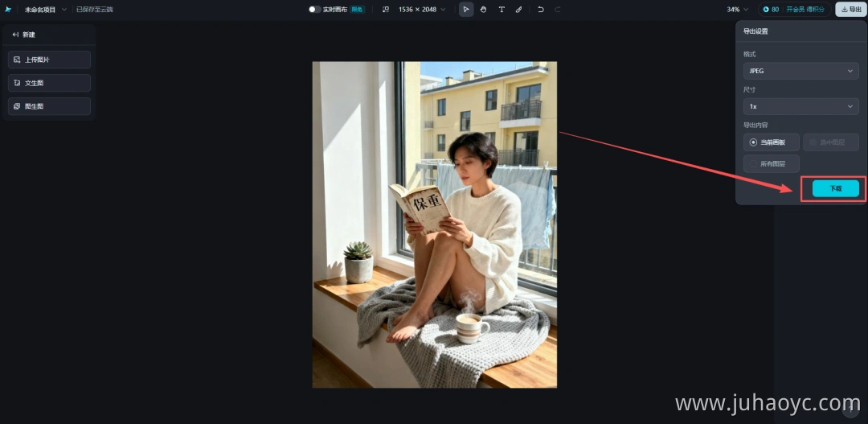Viewport: 868px width, 424px height.
Task: Click the app logo icon
Action: click(x=8, y=10)
